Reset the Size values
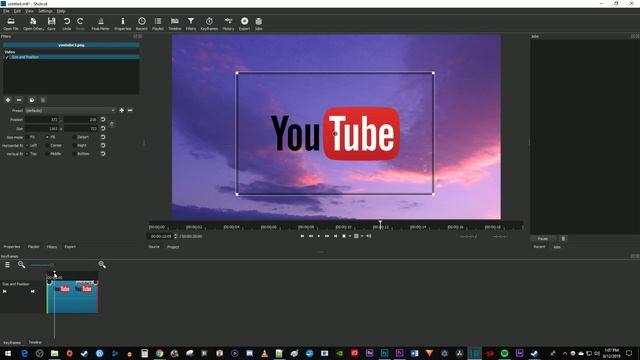Screen dimensions: 640x360 pos(103,129)
